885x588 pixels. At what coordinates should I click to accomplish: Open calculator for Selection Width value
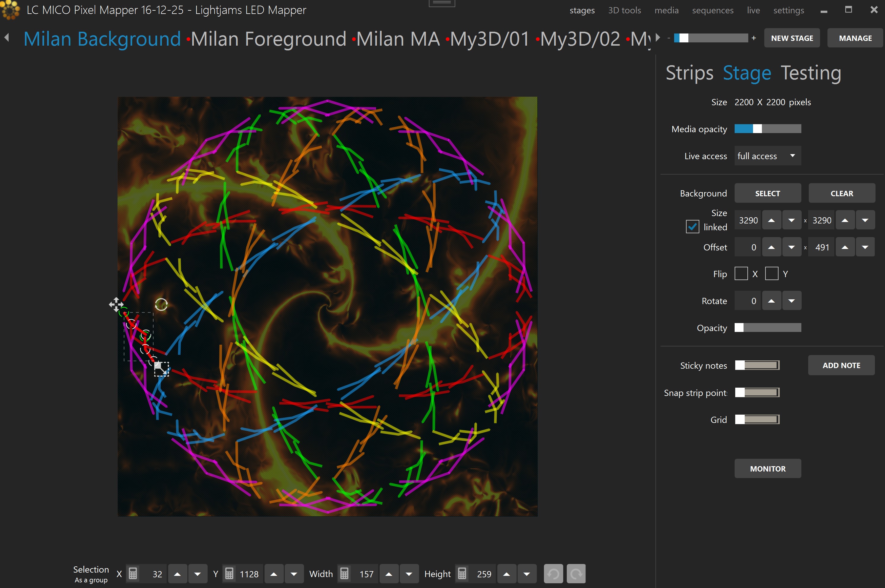point(344,574)
